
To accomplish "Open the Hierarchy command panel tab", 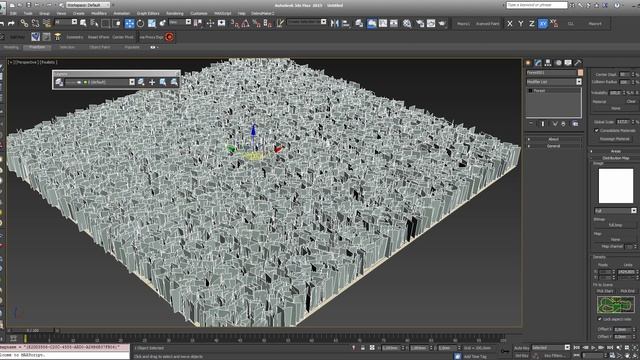I will [548, 62].
